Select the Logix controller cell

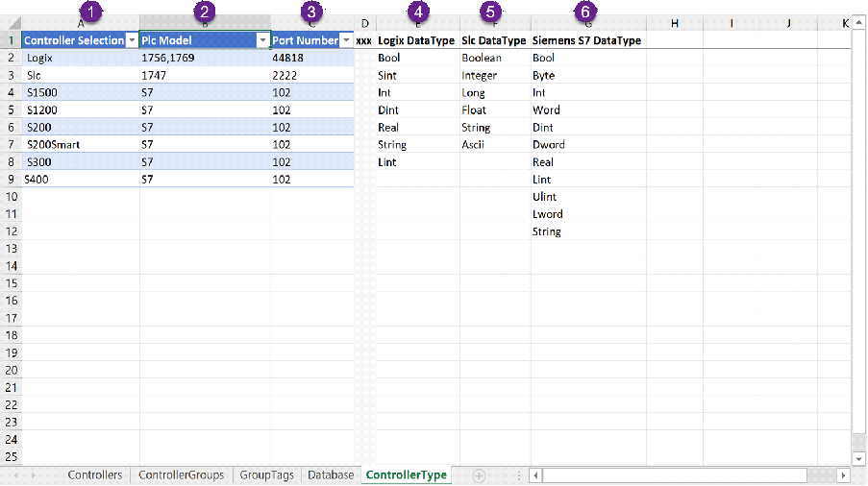[81, 58]
